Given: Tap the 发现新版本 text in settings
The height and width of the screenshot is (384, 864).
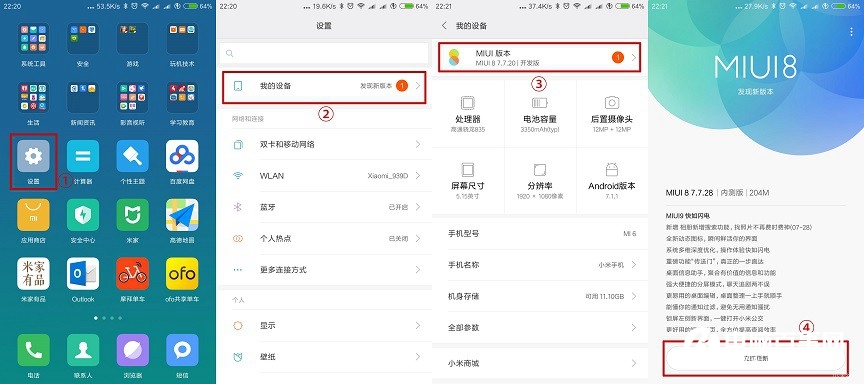Looking at the screenshot, I should pos(376,86).
